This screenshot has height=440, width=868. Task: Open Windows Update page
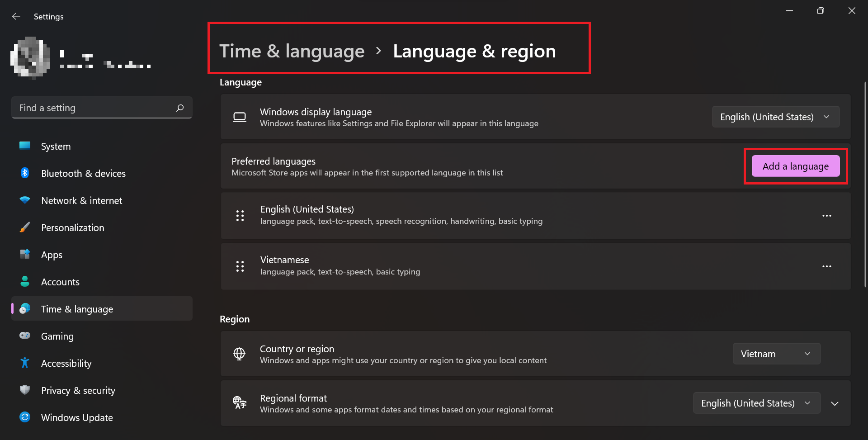point(102,417)
